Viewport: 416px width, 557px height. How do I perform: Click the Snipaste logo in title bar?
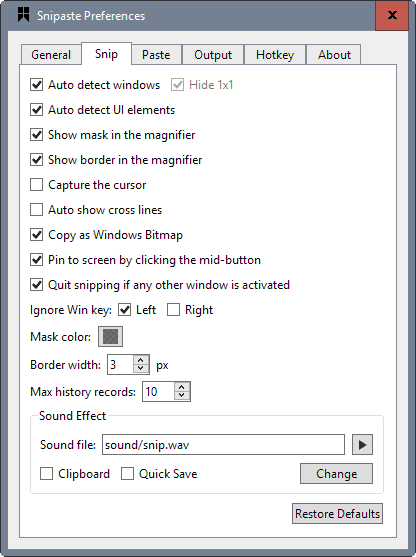click(23, 15)
